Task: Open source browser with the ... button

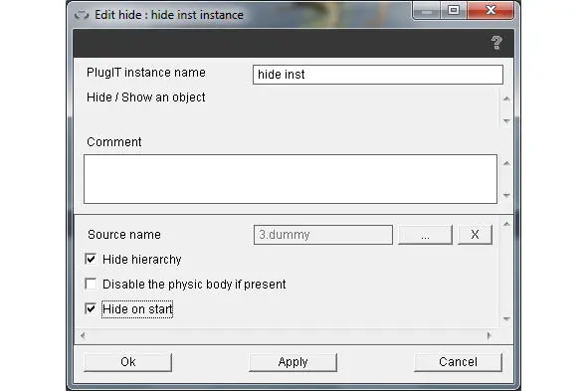Action: point(425,235)
